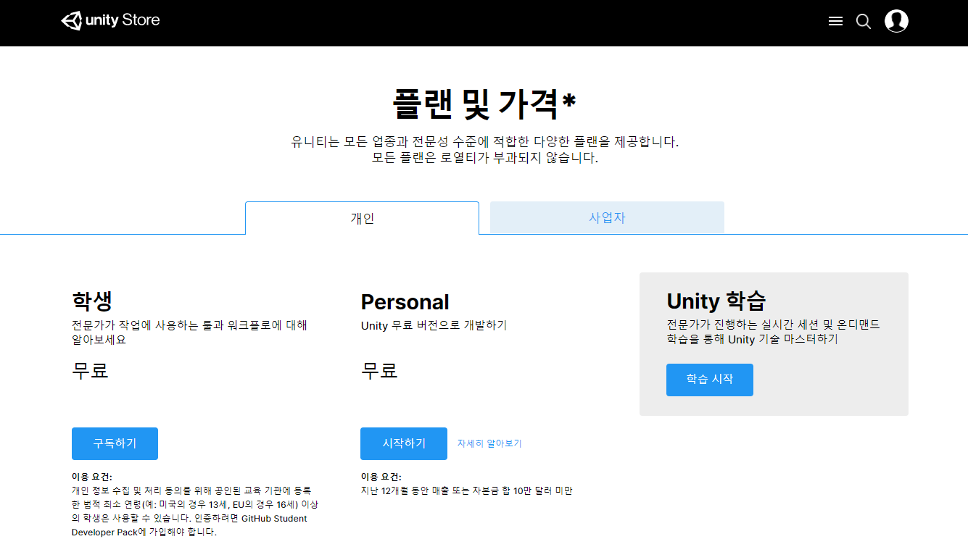The height and width of the screenshot is (560, 968).
Task: Click 학습 시작 button in Unity 학습
Action: [x=710, y=380]
